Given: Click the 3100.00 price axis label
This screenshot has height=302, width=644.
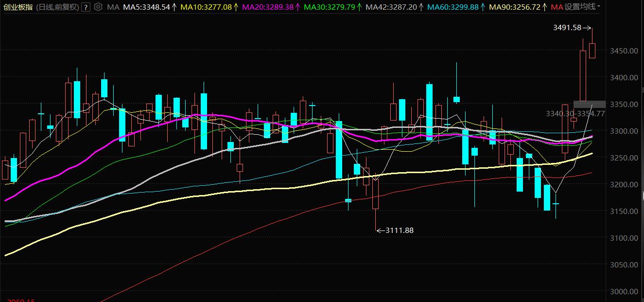Looking at the screenshot, I should point(624,238).
